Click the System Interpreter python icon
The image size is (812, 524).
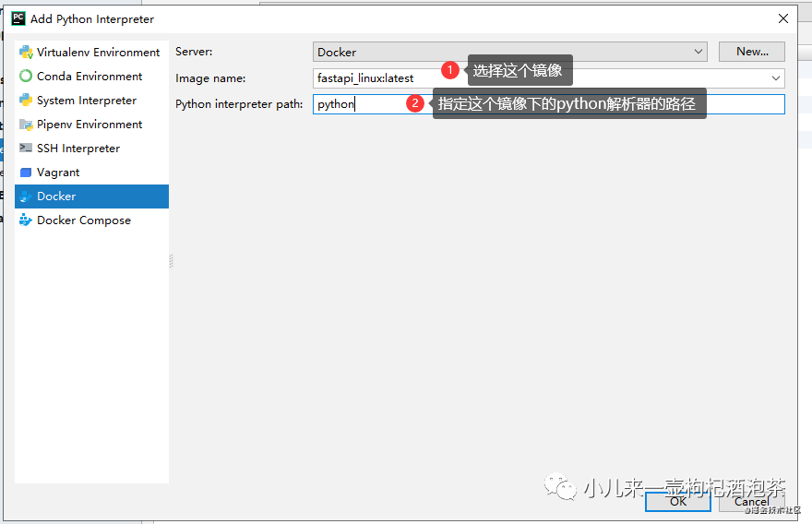[x=26, y=100]
